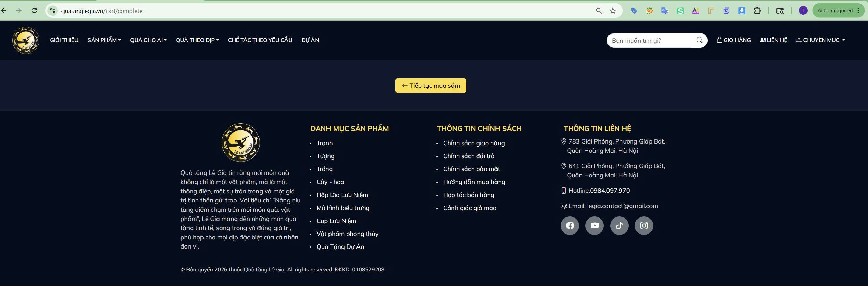Screen dimensions: 868x286
Task: Reload the page with the refresh icon
Action: pyautogui.click(x=34, y=11)
